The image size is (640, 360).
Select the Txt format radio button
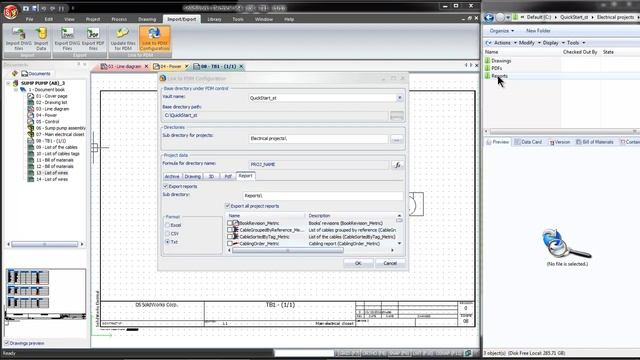(x=167, y=242)
